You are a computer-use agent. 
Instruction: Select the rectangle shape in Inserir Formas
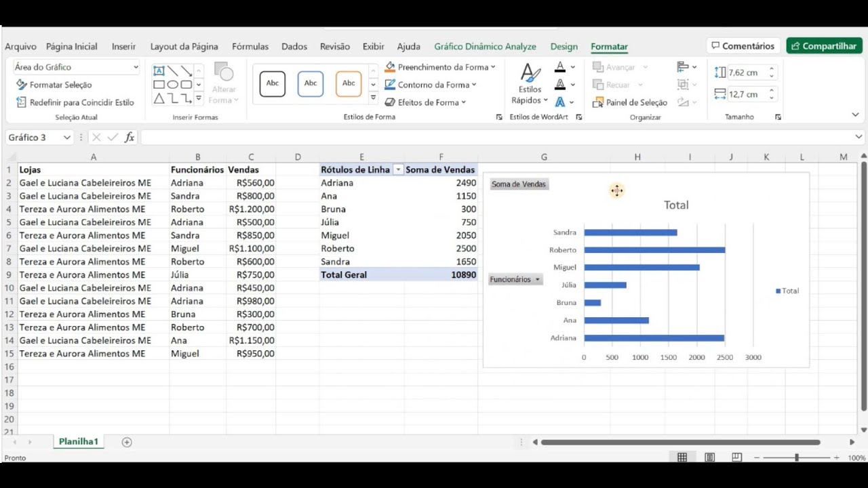(x=159, y=85)
